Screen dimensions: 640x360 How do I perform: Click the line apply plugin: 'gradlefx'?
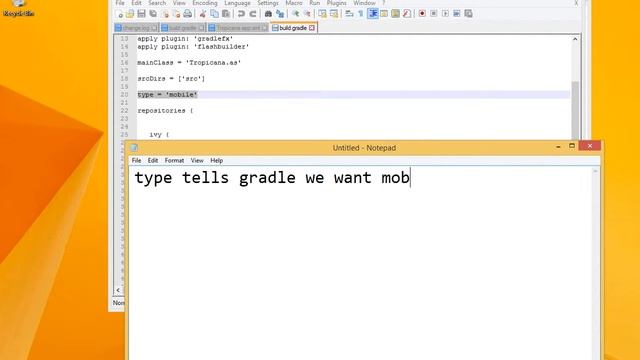(185, 39)
